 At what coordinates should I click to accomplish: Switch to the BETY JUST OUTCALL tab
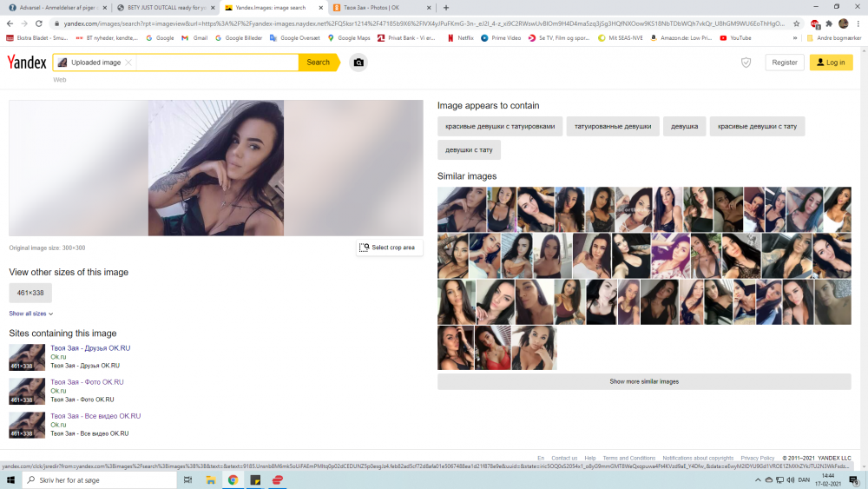(x=165, y=7)
